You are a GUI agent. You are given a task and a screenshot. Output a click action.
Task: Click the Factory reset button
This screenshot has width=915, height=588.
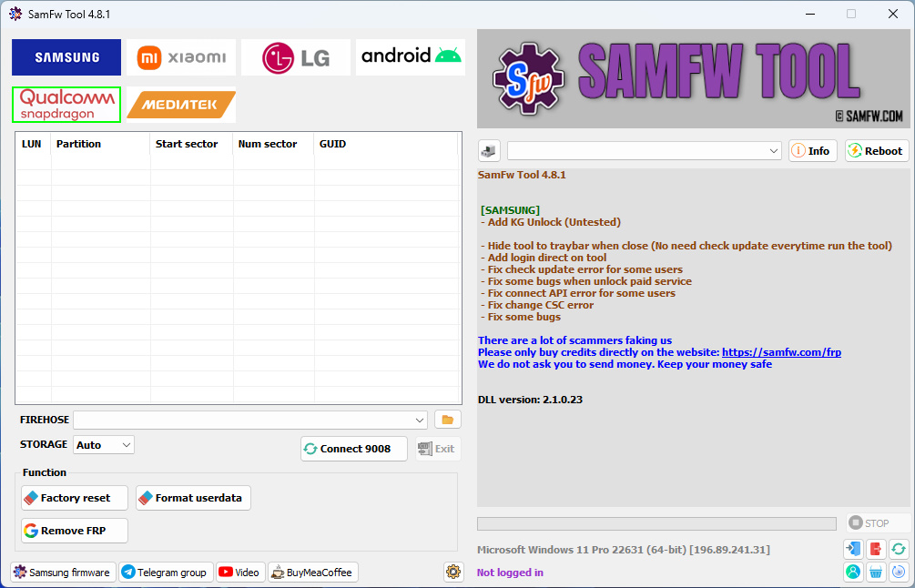(74, 498)
